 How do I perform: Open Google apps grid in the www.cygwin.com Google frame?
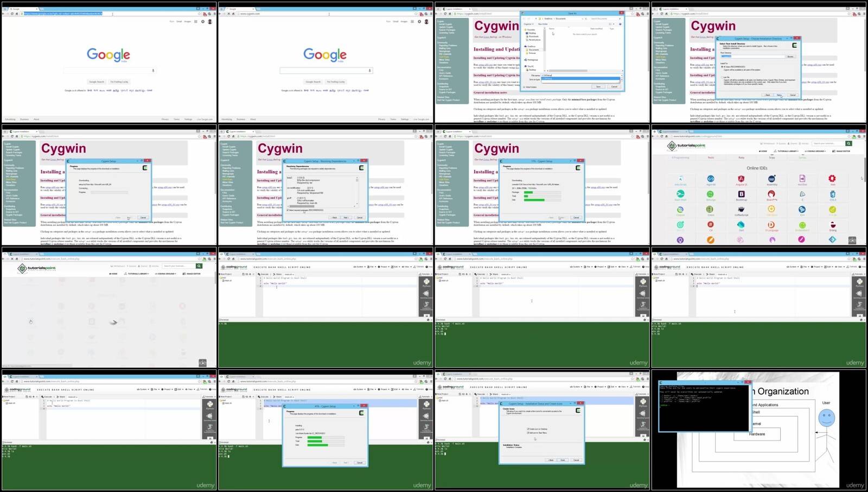pyautogui.click(x=412, y=22)
